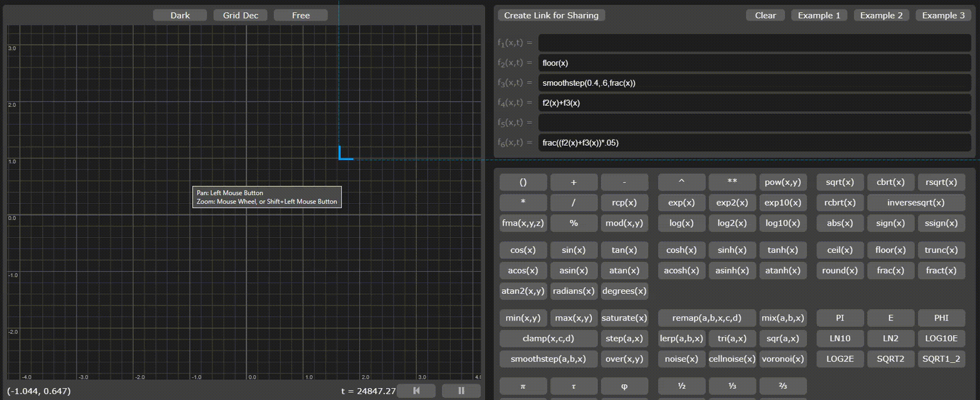Insert the φ constant

tap(624, 386)
